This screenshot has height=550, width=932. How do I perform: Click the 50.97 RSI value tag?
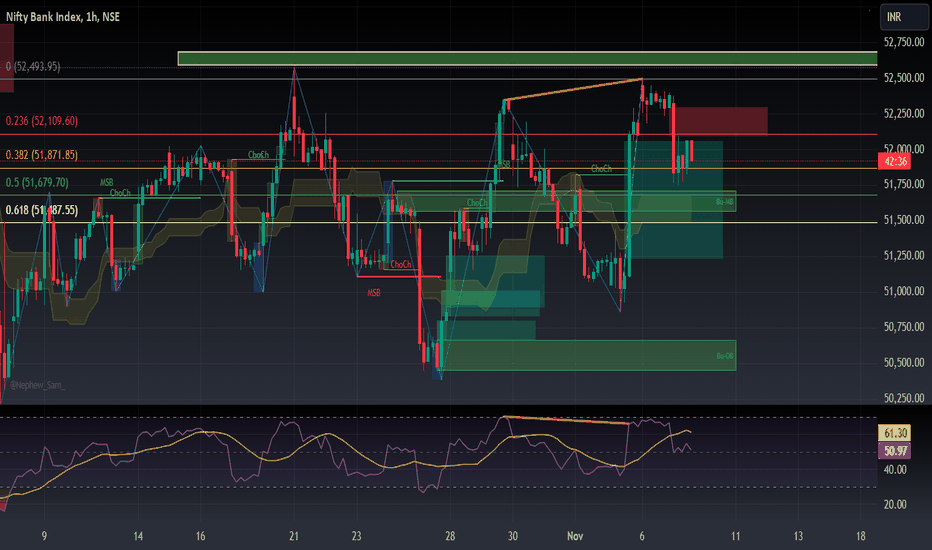tap(895, 451)
